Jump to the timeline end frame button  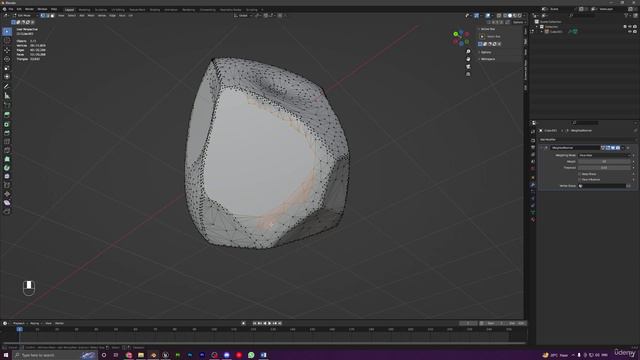pyautogui.click(x=280, y=323)
